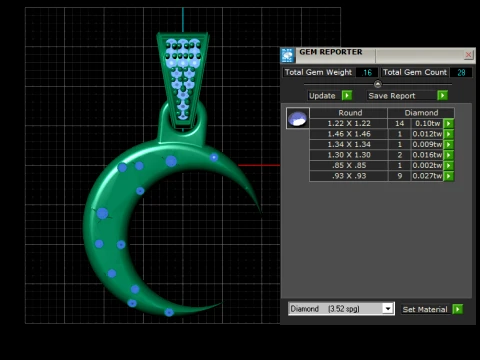Select the 1.30 X 1.30 size cell
Screen dimensions: 480x360
coord(349,155)
